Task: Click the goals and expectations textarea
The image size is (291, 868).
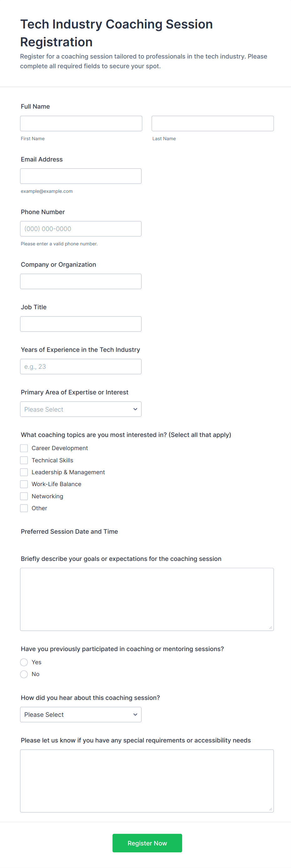Action: [x=147, y=599]
